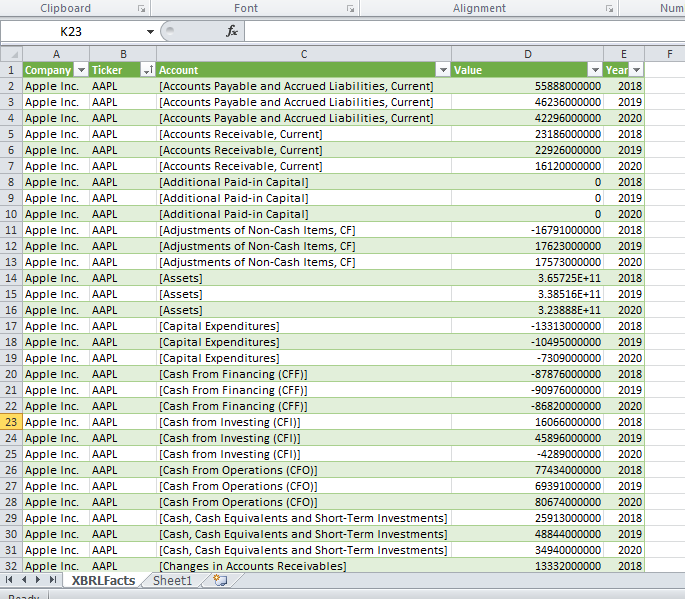Select Cash From Operations (CFO) cell in row 26

click(x=304, y=470)
